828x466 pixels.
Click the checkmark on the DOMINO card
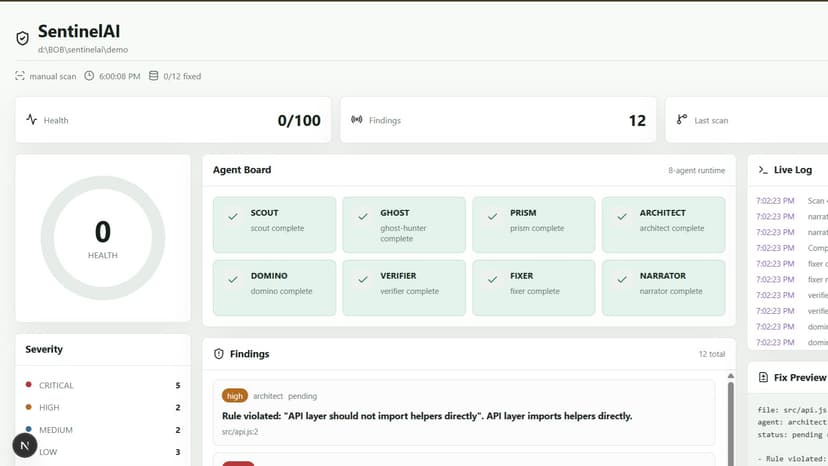233,279
